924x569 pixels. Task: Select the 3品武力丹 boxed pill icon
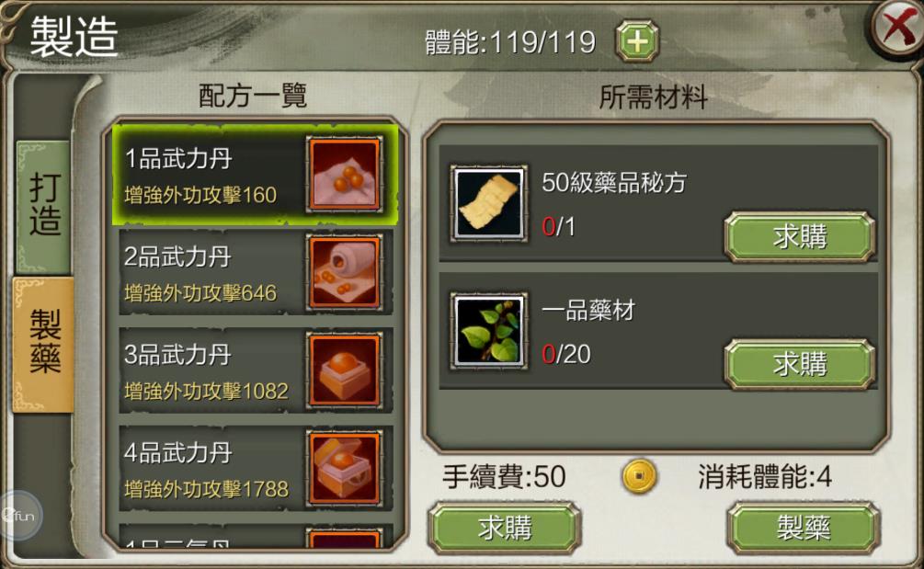tap(345, 370)
